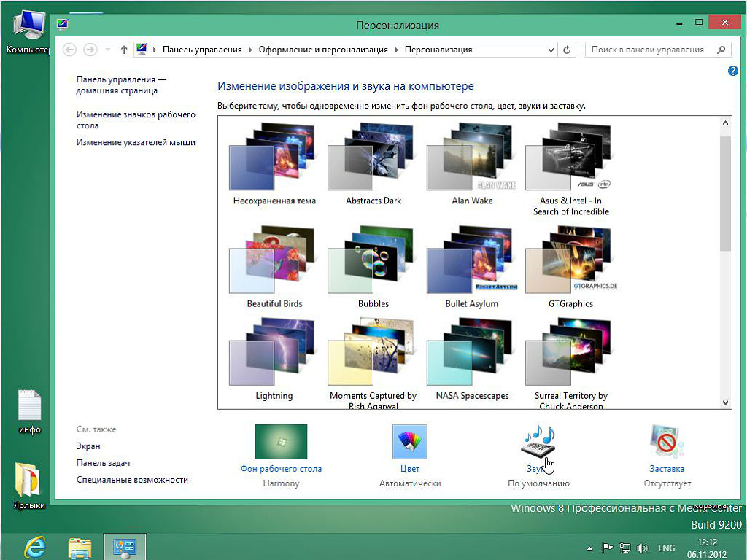Open the Color (Цвет) settings icon

coord(410,443)
